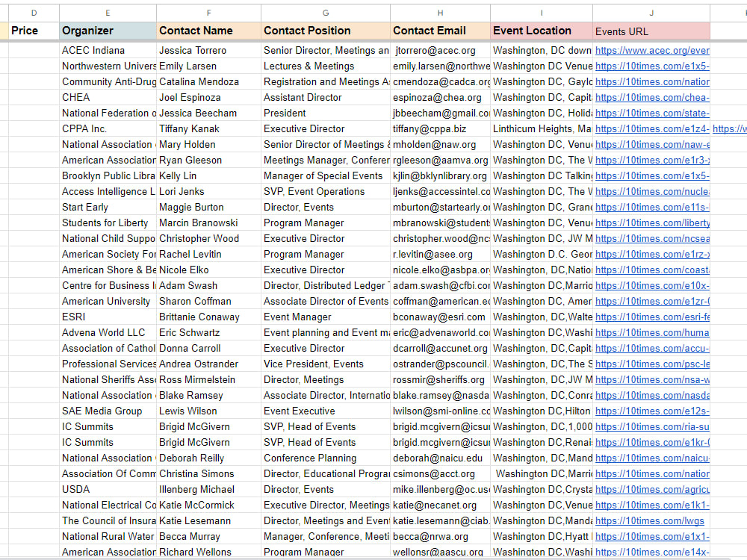Click the Event Location header cell

click(542, 31)
